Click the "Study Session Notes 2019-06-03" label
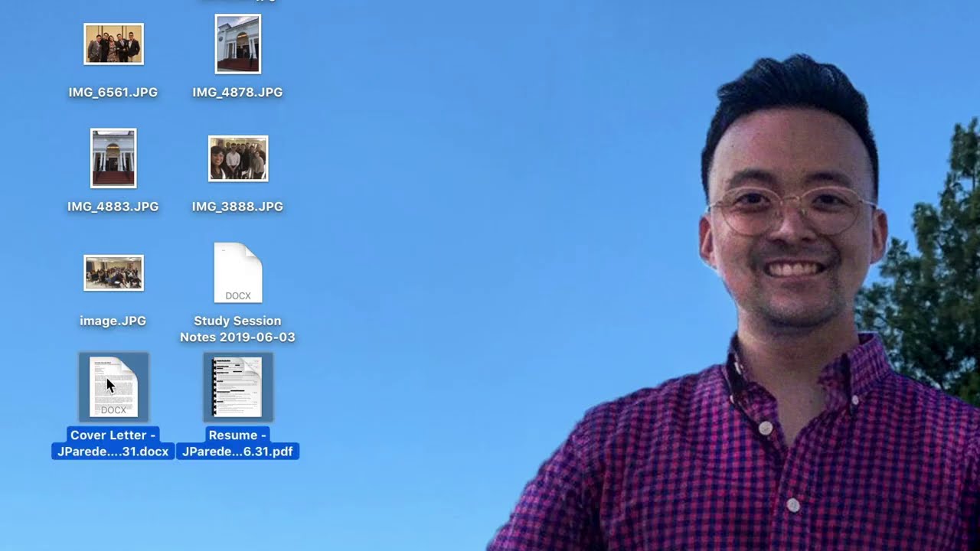 tap(237, 329)
